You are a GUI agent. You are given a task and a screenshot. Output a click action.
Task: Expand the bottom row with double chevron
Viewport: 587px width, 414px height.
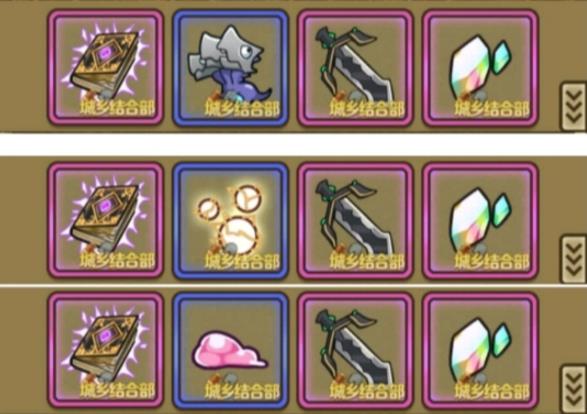coord(574,389)
